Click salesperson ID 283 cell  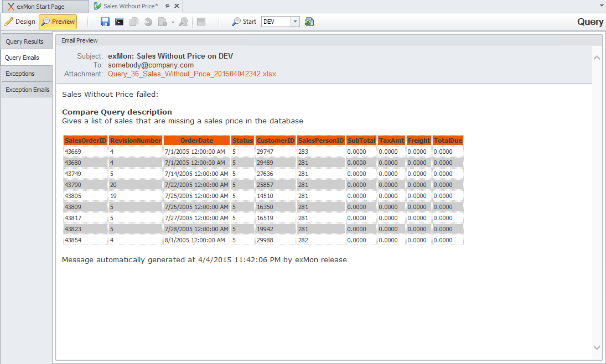click(321, 152)
